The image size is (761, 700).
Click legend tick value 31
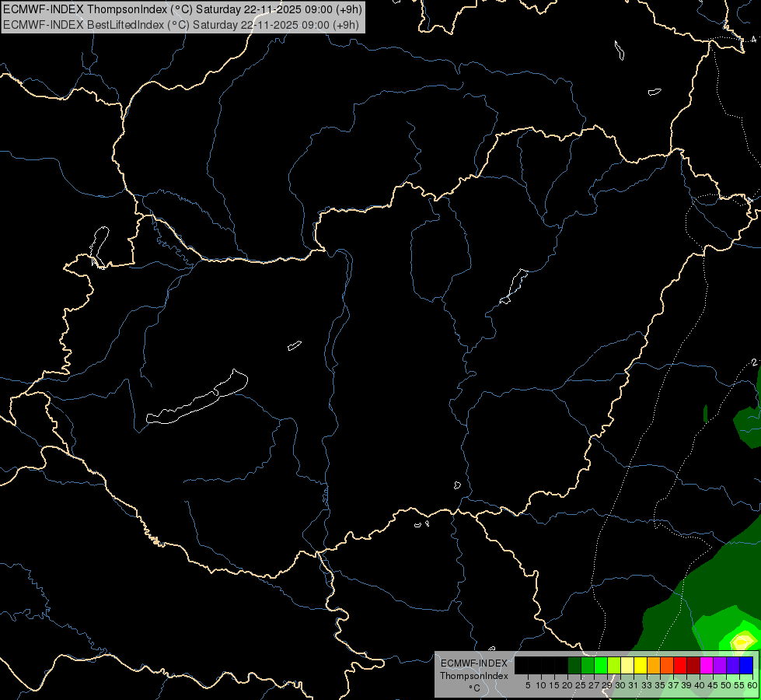[x=634, y=685]
